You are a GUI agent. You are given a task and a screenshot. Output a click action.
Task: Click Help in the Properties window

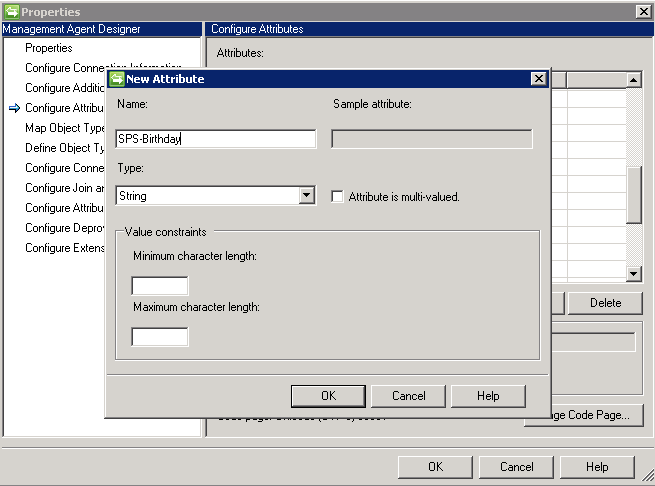coord(597,467)
